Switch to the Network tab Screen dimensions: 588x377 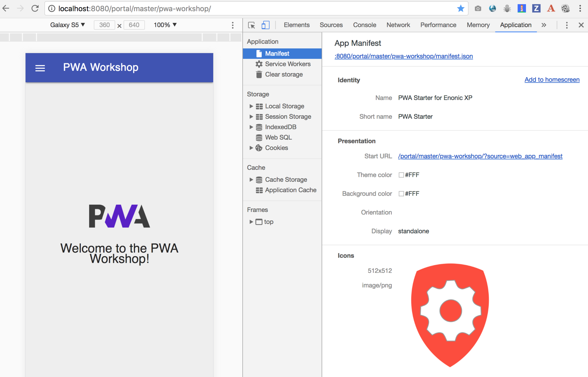(398, 25)
